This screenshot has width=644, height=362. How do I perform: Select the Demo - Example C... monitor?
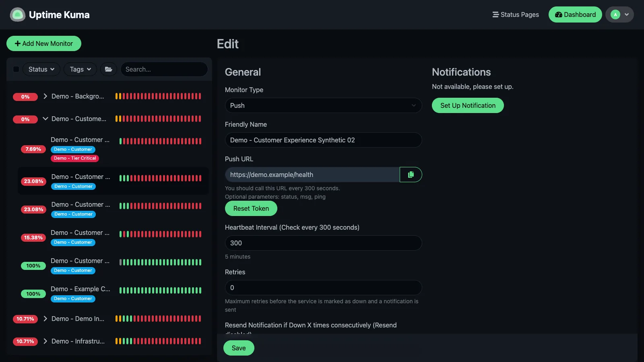[x=113, y=294]
